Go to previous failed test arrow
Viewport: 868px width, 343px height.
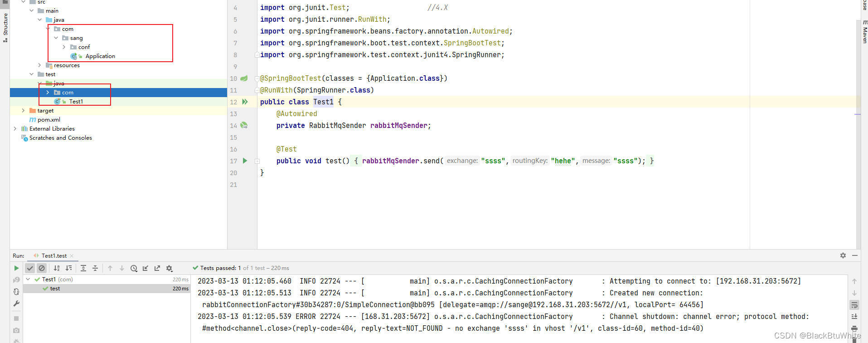point(110,268)
